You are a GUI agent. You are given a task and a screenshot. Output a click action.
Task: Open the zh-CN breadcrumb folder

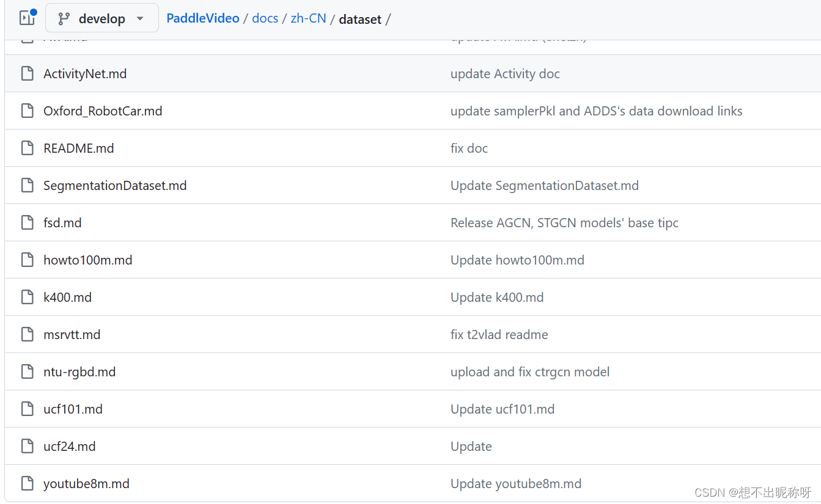pyautogui.click(x=308, y=18)
